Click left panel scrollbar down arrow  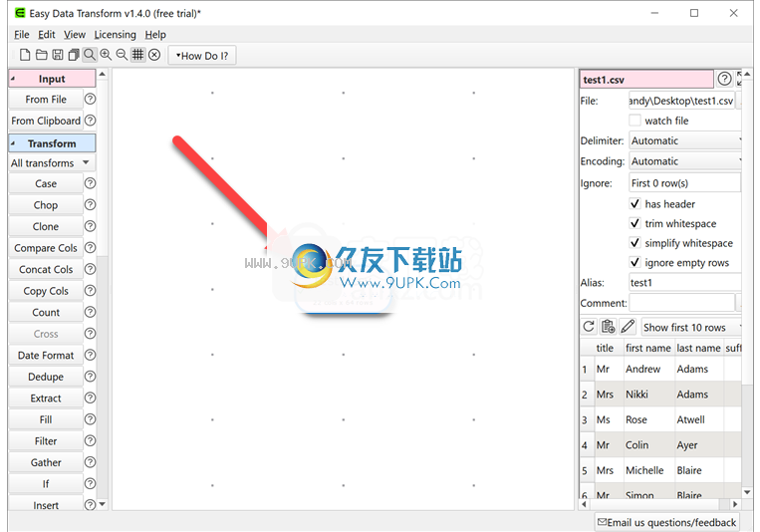pos(102,504)
